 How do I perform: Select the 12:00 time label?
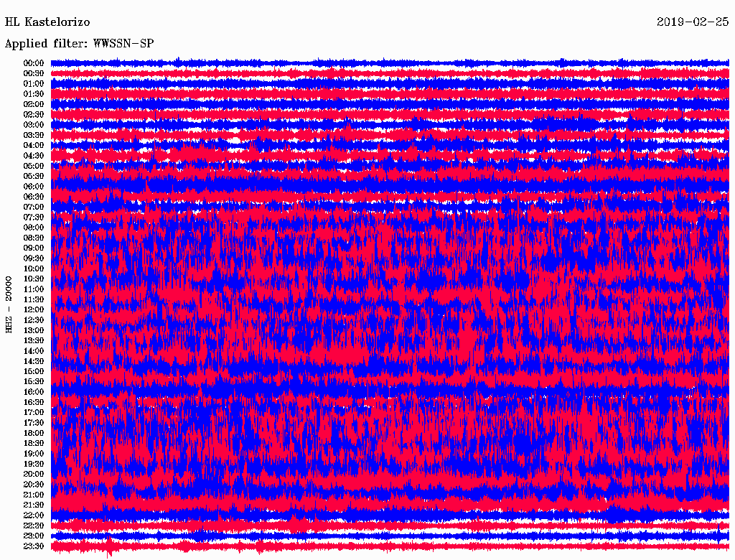tap(34, 309)
